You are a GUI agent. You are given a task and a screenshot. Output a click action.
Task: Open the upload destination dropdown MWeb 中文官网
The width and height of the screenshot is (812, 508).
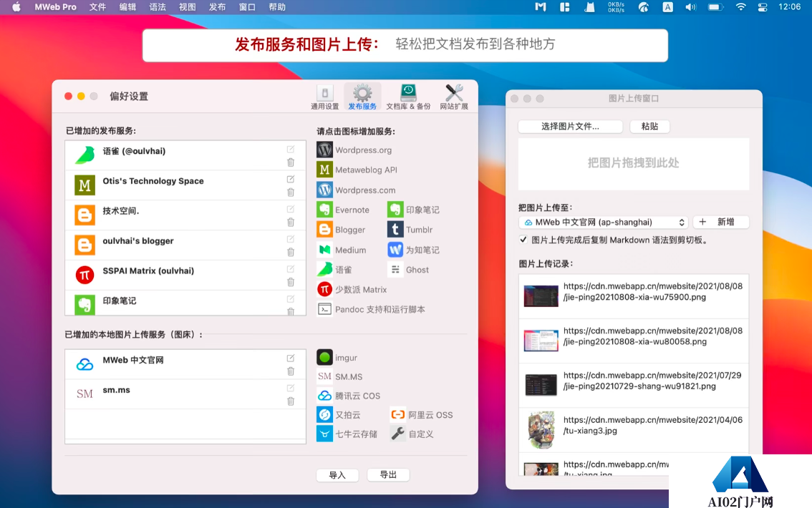[x=604, y=223]
